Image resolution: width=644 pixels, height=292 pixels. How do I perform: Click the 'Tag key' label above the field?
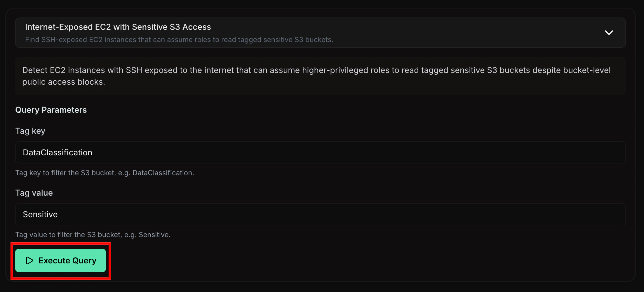(x=30, y=131)
